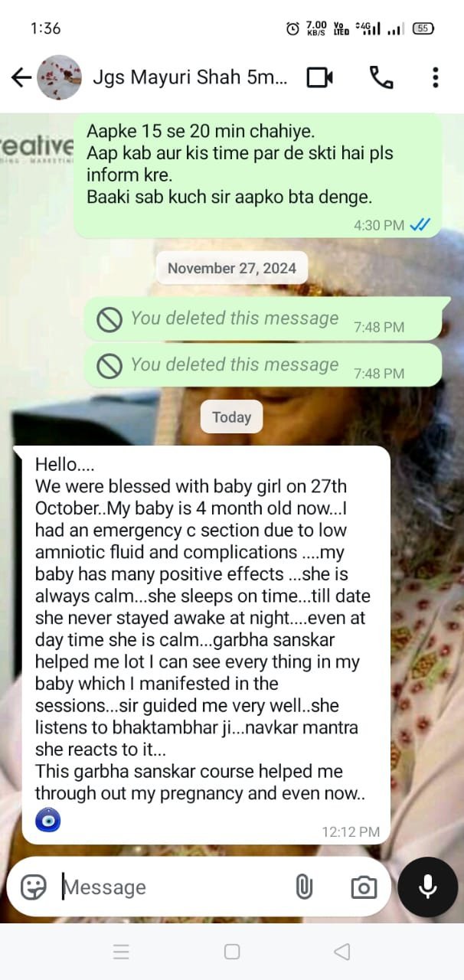The height and width of the screenshot is (980, 464).
Task: Open camera from message bar
Action: click(x=364, y=887)
